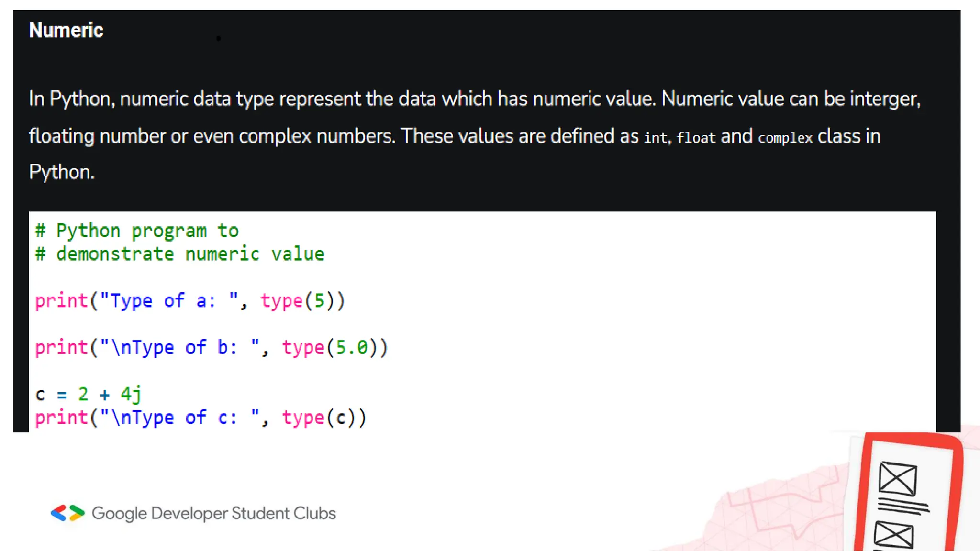Click the Google Developer Student Clubs text
The width and height of the screenshot is (980, 551).
point(213,513)
